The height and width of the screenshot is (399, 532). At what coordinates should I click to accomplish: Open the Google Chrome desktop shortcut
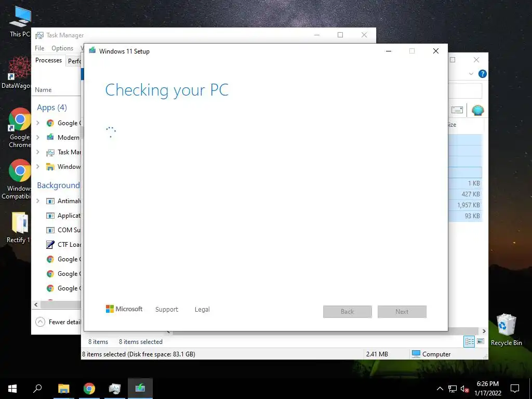point(19,128)
